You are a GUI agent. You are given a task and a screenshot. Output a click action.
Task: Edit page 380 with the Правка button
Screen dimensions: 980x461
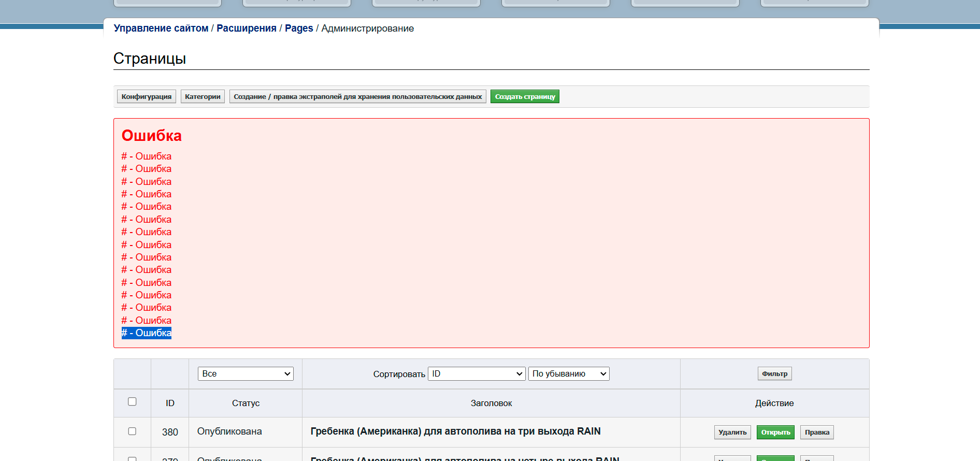[817, 433]
